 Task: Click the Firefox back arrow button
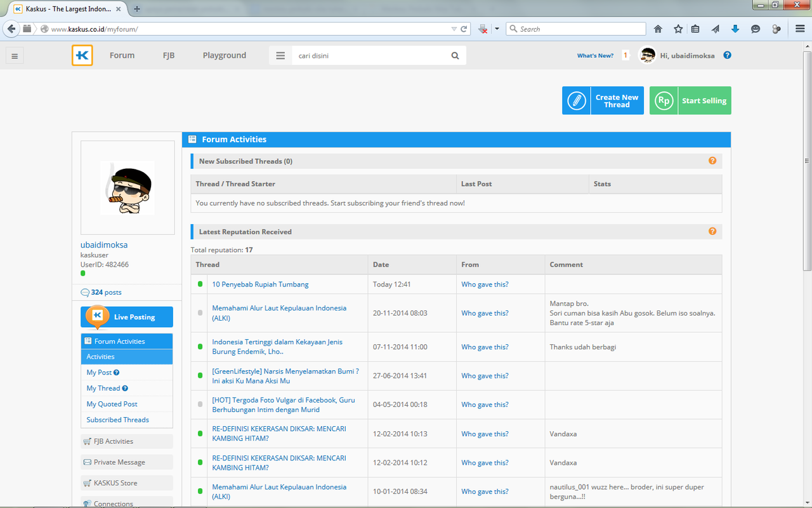11,29
